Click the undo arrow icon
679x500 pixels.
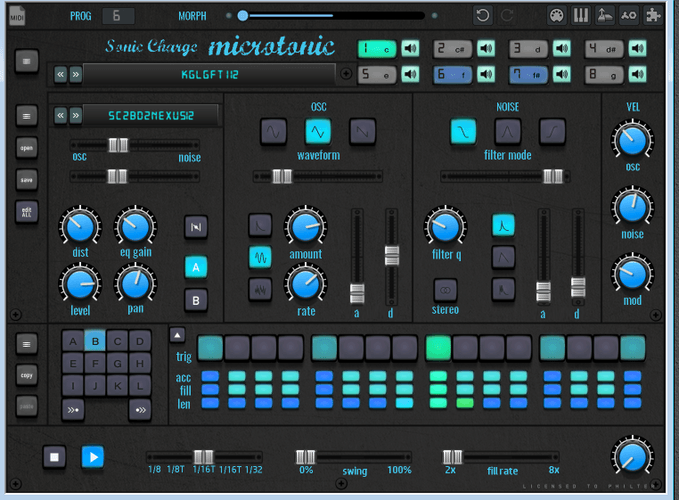tap(482, 16)
